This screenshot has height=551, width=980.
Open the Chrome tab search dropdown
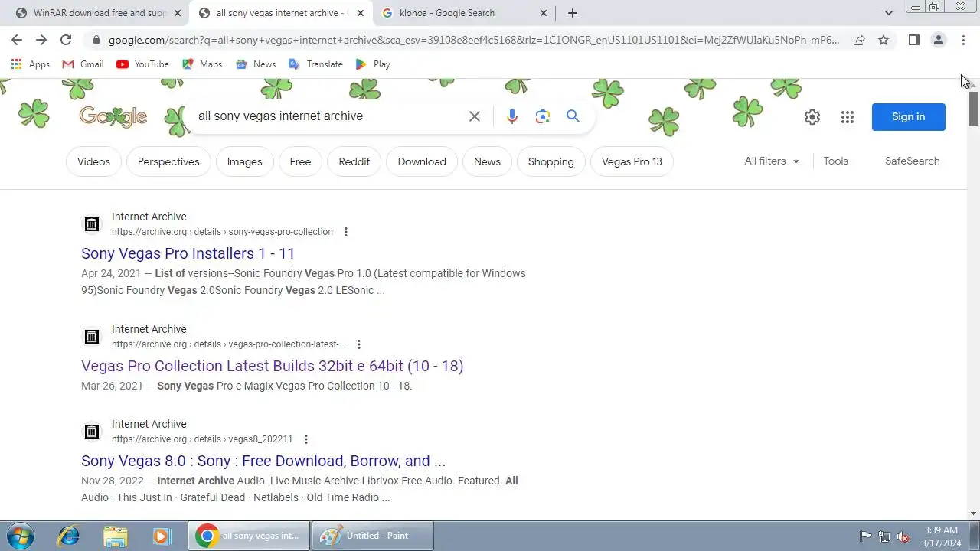tap(888, 13)
